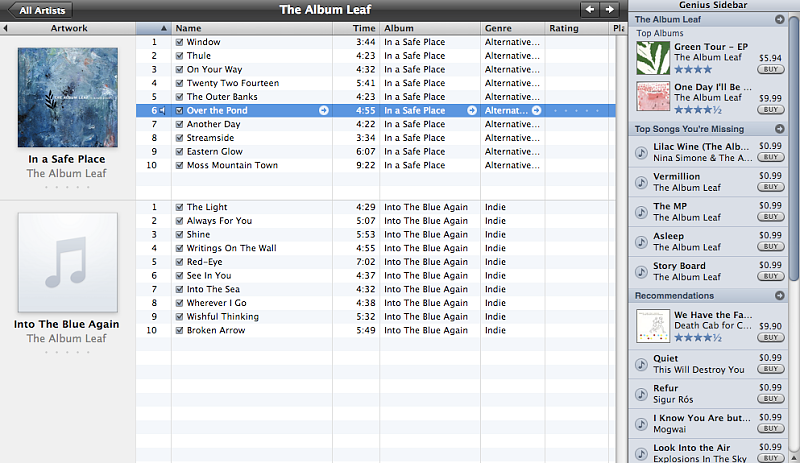Uncheck the Twenty Two Fourteen checkbox
Image resolution: width=800 pixels, height=463 pixels.
[179, 83]
